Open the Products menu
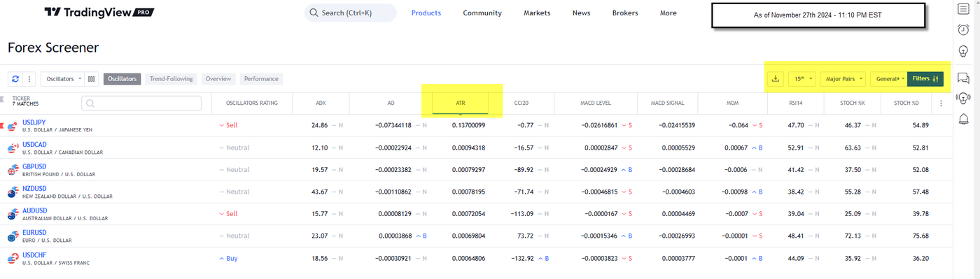 pos(426,13)
